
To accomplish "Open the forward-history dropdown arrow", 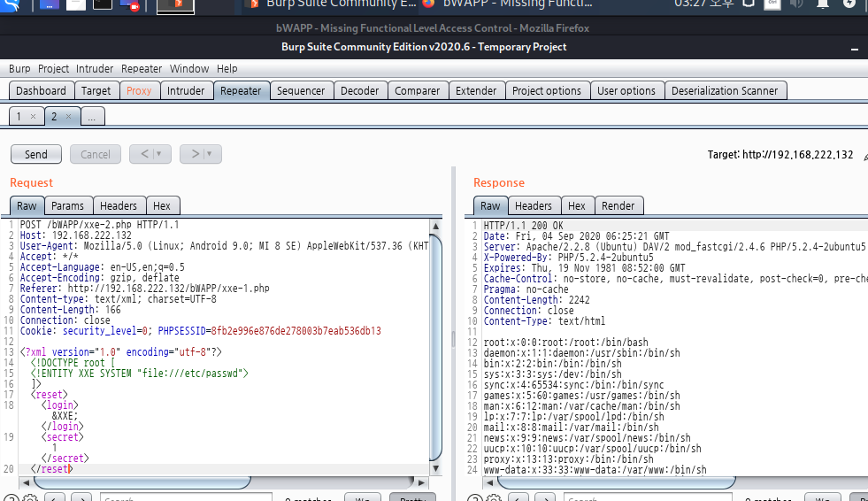I will [209, 154].
